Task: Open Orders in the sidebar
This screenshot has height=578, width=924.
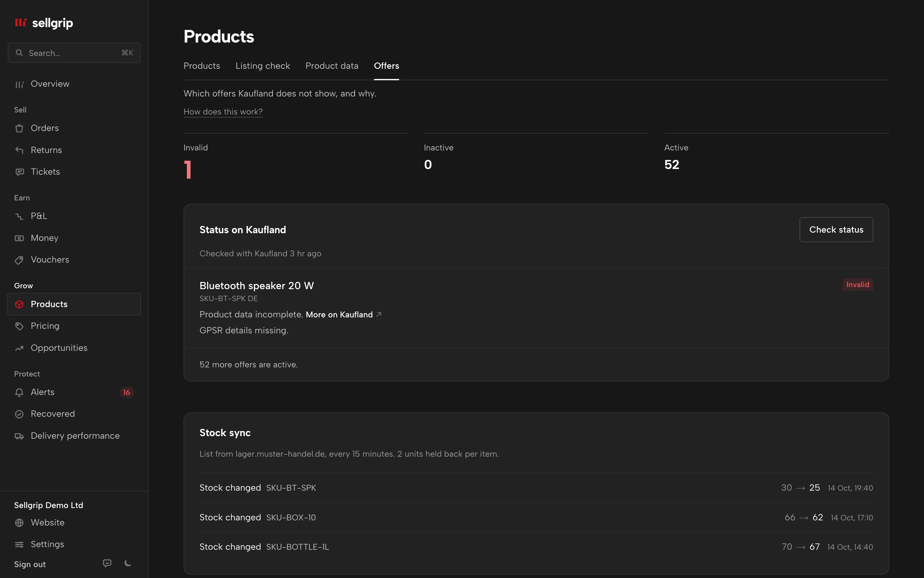Action: (x=74, y=128)
